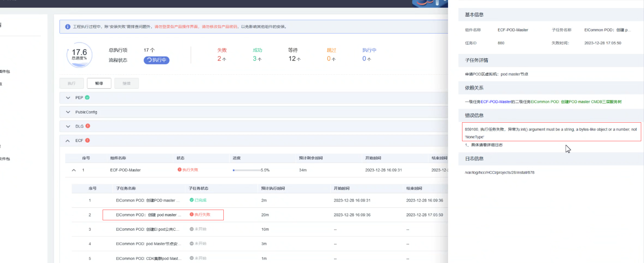Click the 预计剩余时间 column header

click(311, 158)
